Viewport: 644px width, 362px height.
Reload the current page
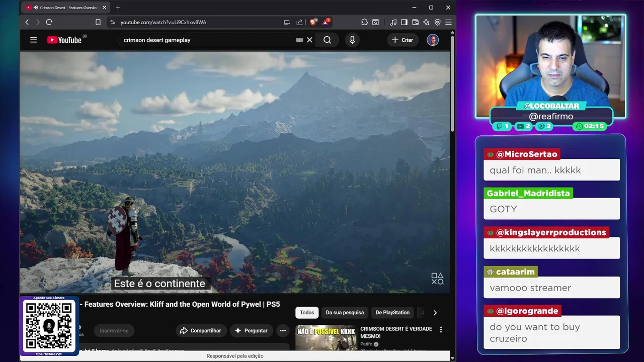click(x=49, y=22)
